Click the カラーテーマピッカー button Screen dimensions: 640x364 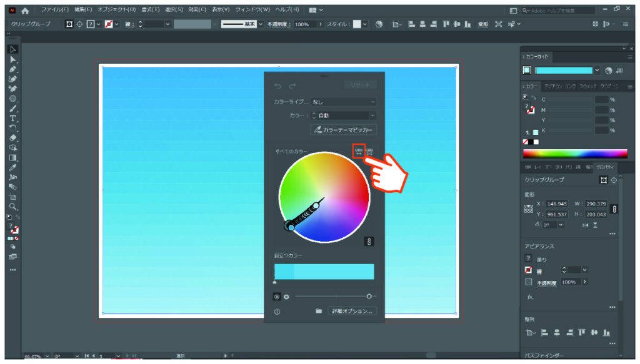pos(344,130)
